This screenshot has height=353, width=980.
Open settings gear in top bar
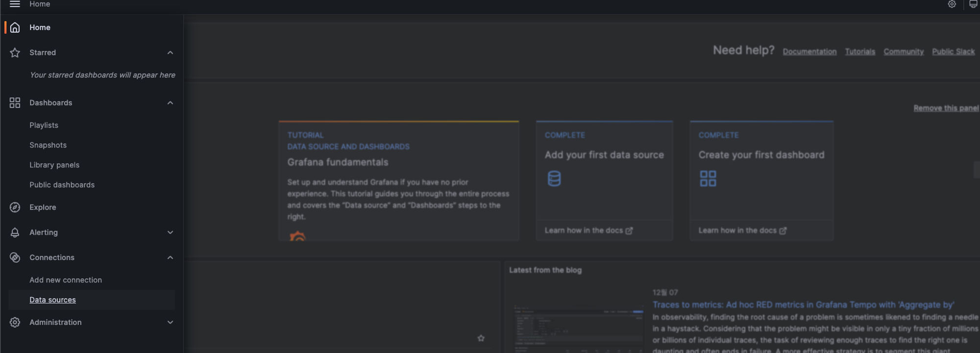952,4
